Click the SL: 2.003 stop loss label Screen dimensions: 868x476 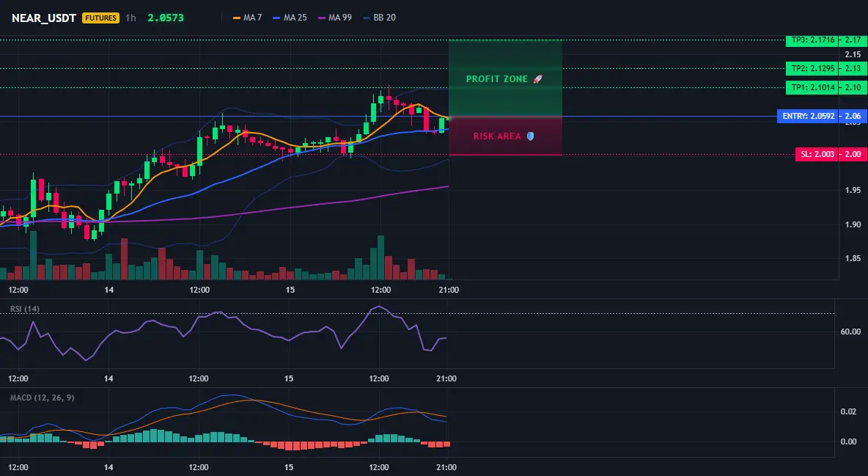point(817,154)
